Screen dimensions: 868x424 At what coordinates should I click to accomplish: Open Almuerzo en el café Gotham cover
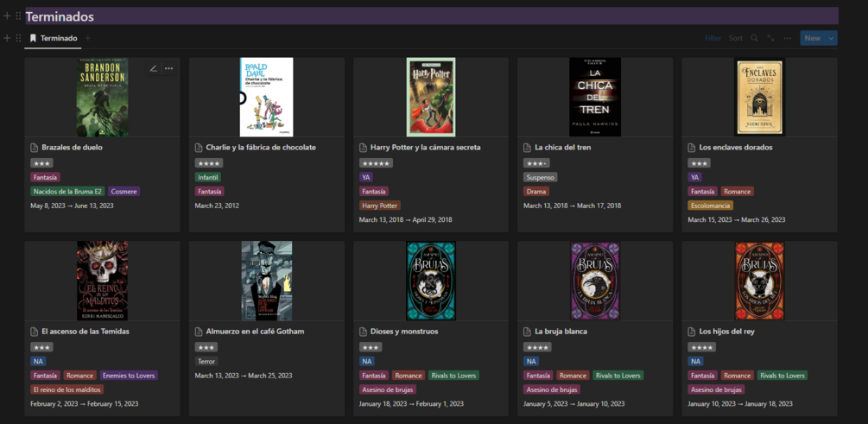266,281
